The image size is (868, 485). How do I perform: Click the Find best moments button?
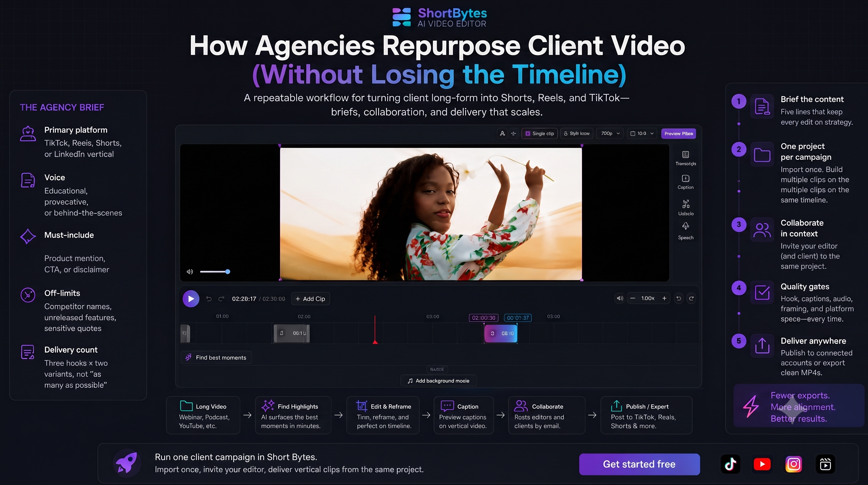pyautogui.click(x=216, y=357)
